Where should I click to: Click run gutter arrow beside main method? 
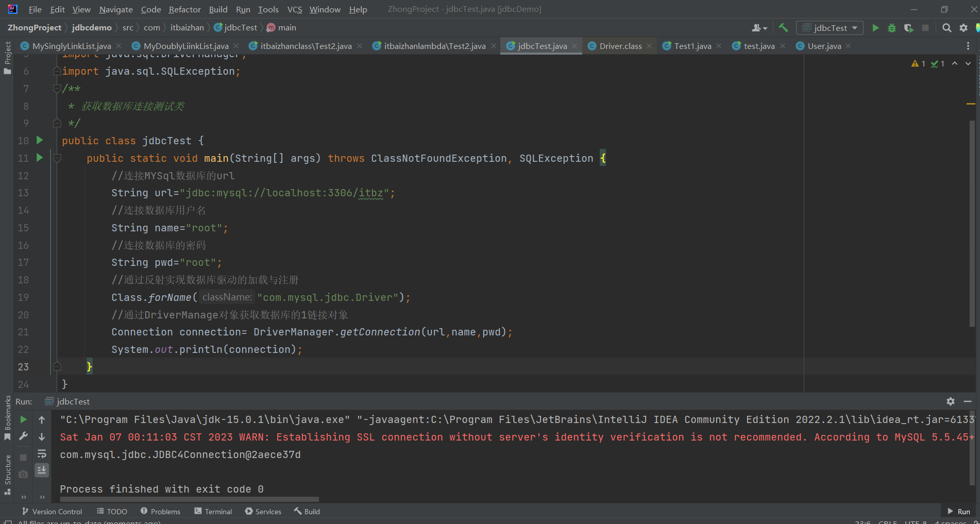pyautogui.click(x=40, y=158)
